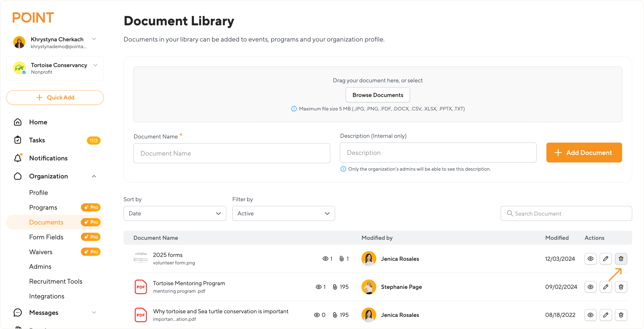Select Waivers in the sidebar
This screenshot has height=329, width=644.
[41, 252]
